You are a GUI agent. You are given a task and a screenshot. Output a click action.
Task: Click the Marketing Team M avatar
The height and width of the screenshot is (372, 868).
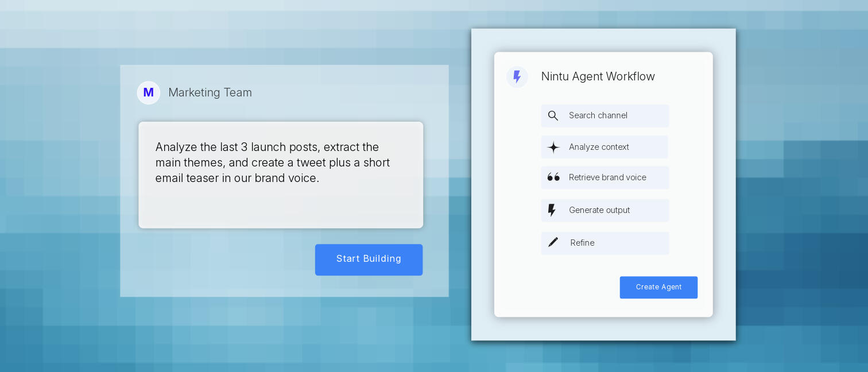point(149,92)
